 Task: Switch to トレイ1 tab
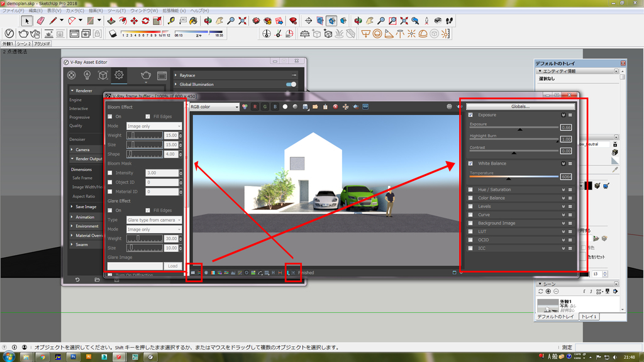[x=589, y=317]
